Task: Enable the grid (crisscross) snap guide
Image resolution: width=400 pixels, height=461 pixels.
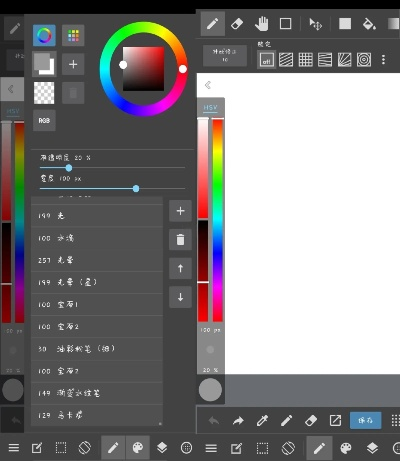Action: 305,60
